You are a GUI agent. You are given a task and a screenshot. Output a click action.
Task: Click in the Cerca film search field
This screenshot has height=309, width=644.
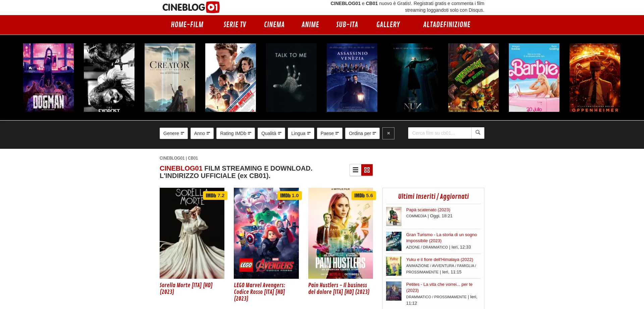[439, 133]
